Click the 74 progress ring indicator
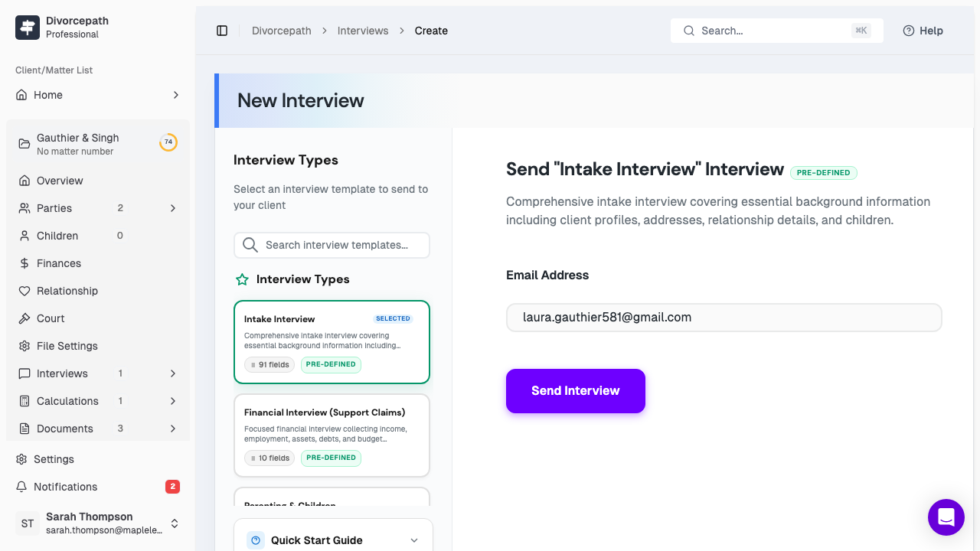Viewport: 980px width, 551px height. 168,142
